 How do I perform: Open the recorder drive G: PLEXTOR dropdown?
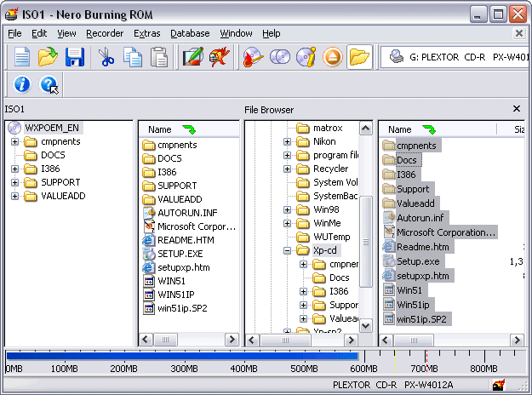coord(455,57)
